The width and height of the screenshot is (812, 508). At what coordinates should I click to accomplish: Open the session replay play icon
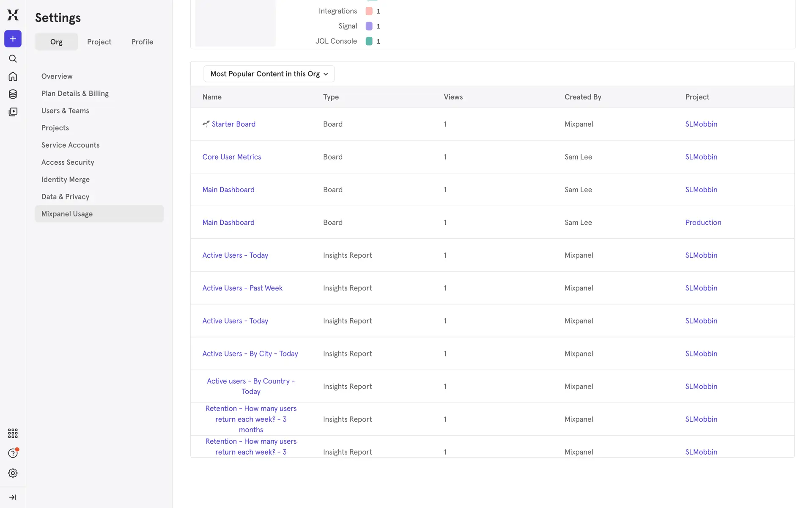pos(13,112)
